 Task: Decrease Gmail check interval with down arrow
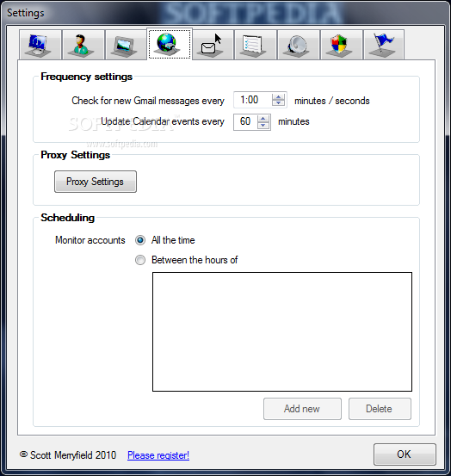point(278,102)
